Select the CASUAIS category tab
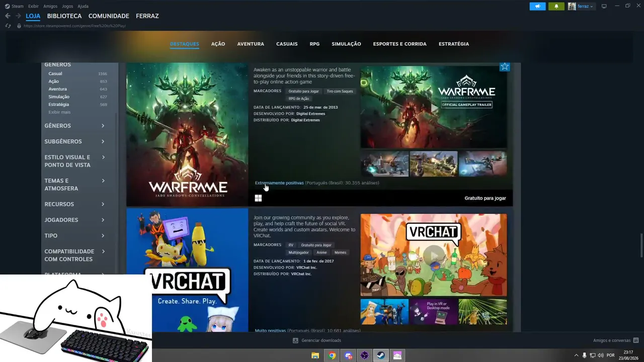This screenshot has height=362, width=644. click(287, 44)
